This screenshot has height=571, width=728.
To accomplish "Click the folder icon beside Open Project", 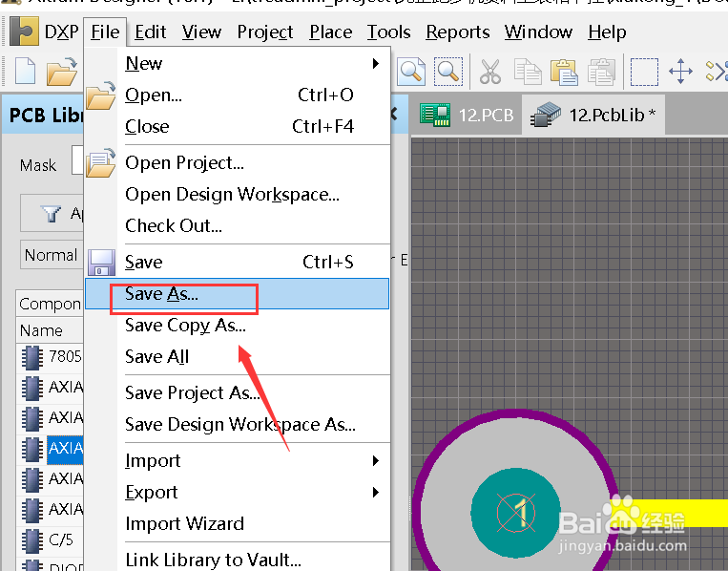I will click(100, 162).
